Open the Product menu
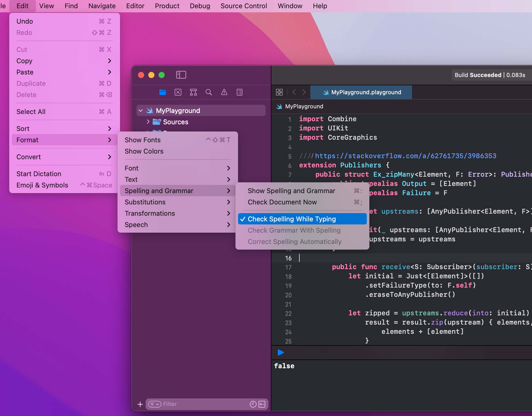532x416 pixels. 167,6
